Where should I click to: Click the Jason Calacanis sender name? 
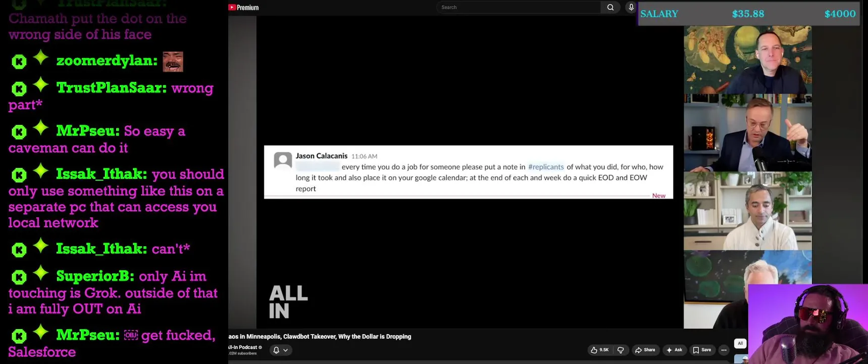point(322,156)
